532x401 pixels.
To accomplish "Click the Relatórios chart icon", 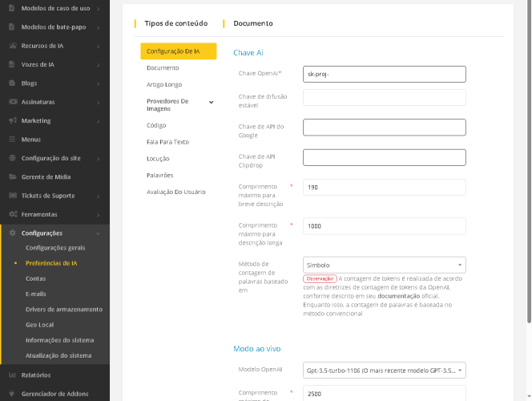I will (x=13, y=375).
